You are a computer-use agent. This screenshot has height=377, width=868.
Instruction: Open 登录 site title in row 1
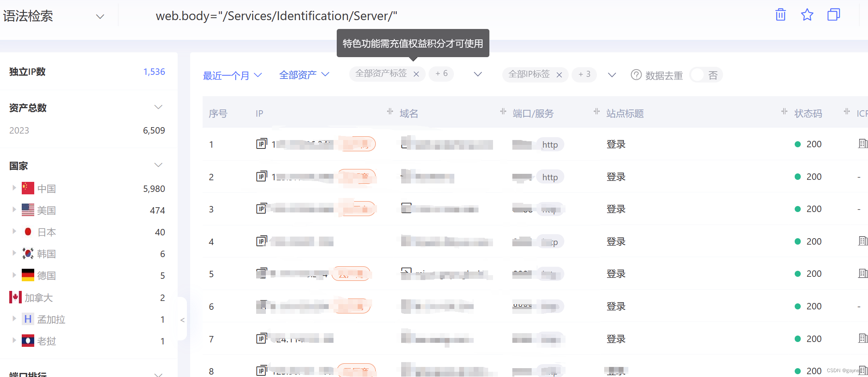click(616, 144)
